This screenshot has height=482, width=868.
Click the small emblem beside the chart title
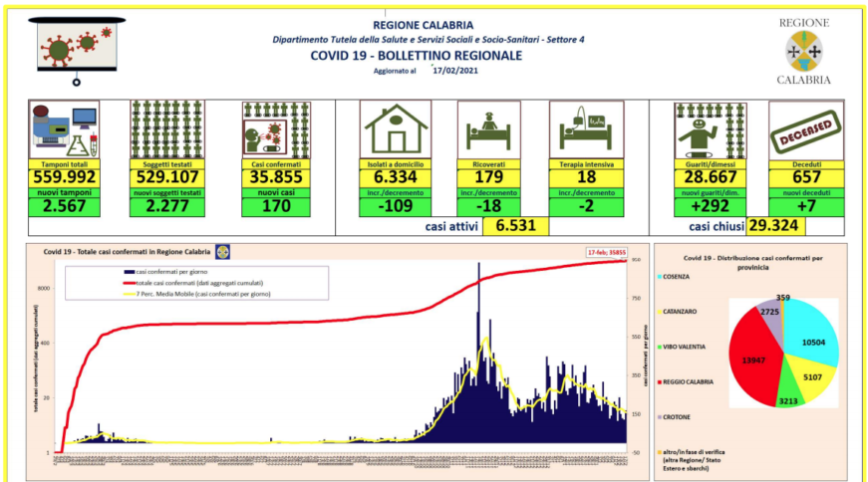pyautogui.click(x=222, y=252)
